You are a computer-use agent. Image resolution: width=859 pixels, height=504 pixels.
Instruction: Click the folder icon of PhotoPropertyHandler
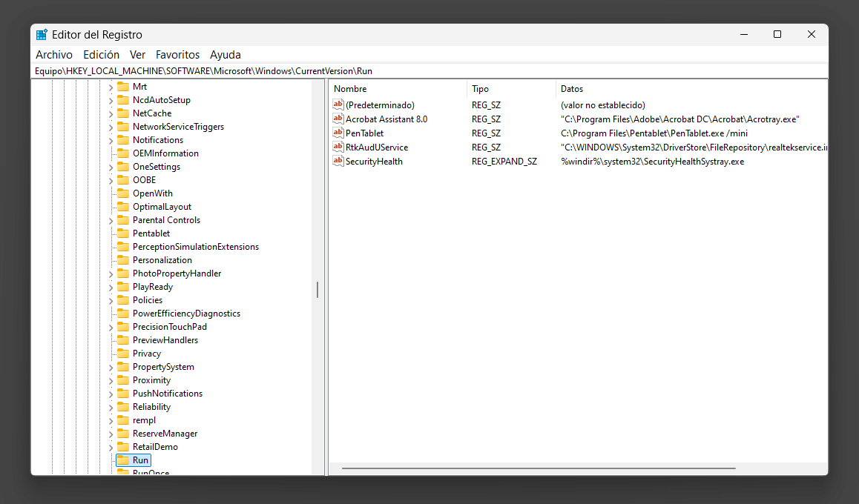click(123, 273)
